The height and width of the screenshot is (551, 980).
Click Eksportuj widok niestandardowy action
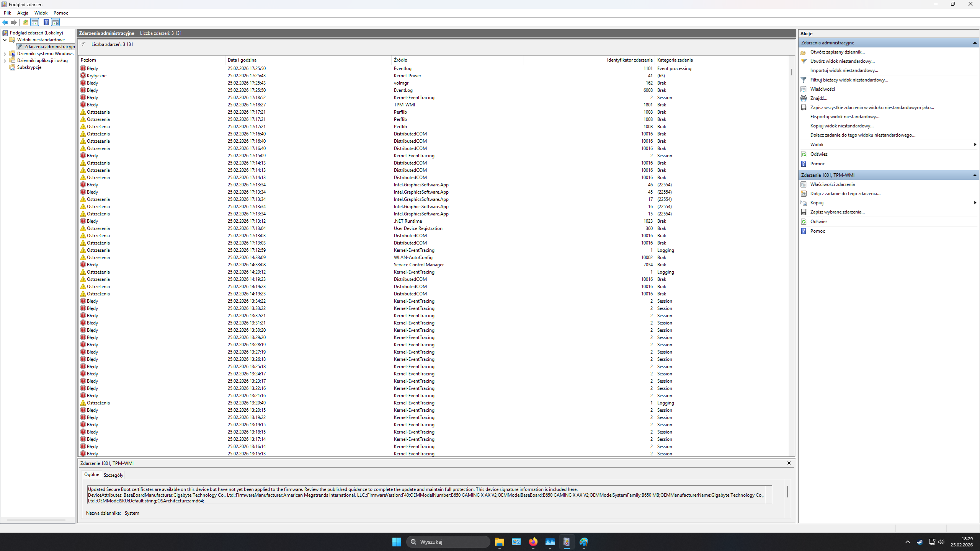[x=844, y=117]
